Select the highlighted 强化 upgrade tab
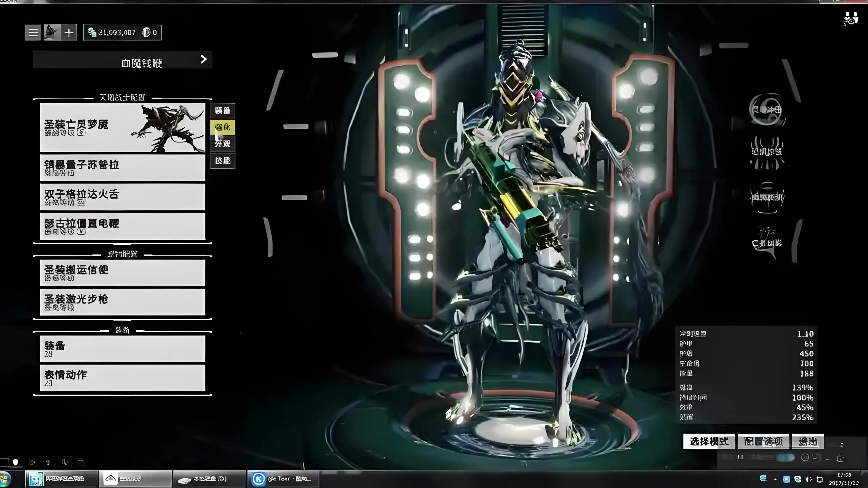Viewport: 868px width, 488px height. coord(222,127)
